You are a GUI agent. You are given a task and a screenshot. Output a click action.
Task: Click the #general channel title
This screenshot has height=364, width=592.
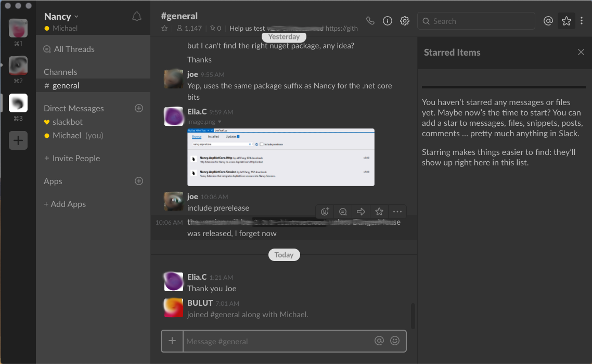pyautogui.click(x=179, y=16)
